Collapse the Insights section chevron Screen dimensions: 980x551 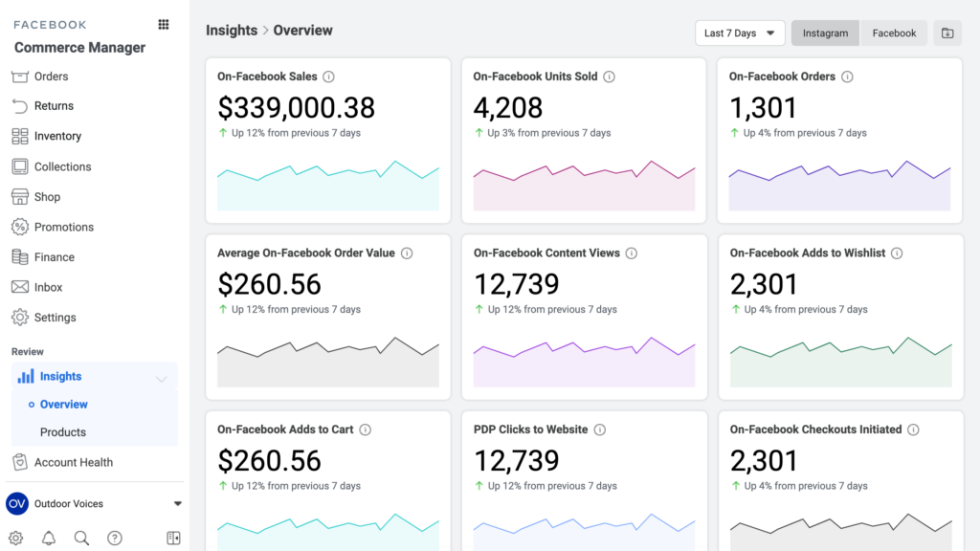(161, 379)
